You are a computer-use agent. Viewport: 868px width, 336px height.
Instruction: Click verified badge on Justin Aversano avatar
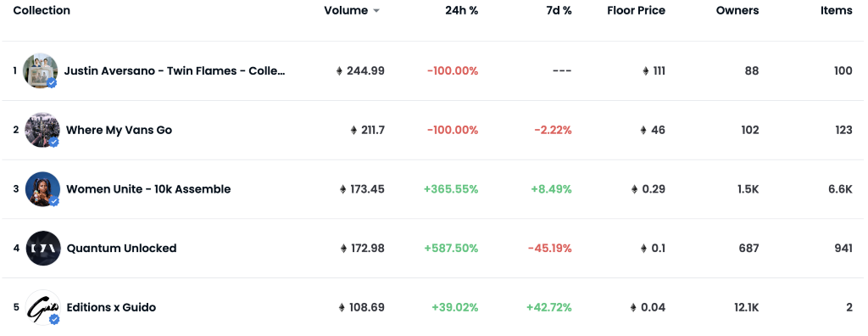tap(52, 82)
